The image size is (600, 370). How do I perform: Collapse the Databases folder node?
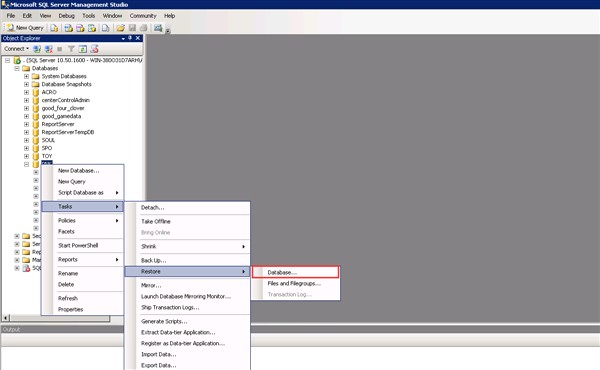17,68
